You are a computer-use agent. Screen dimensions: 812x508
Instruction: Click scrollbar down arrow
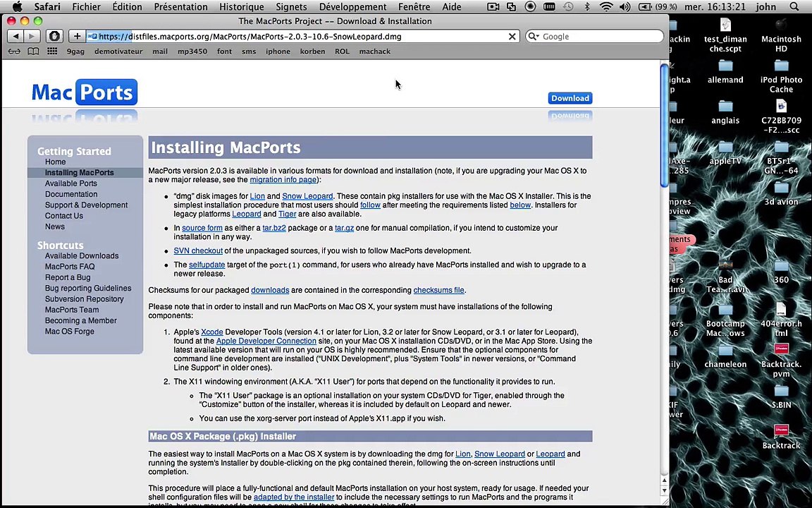[x=665, y=490]
